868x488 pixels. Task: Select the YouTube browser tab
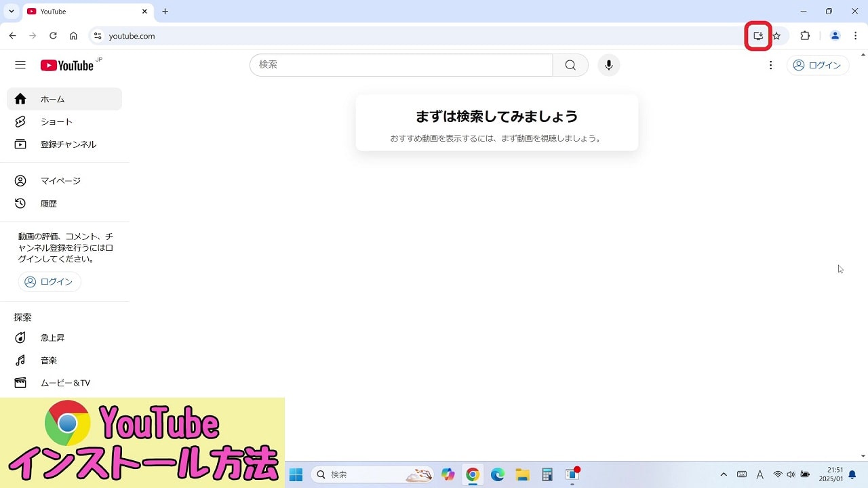87,12
